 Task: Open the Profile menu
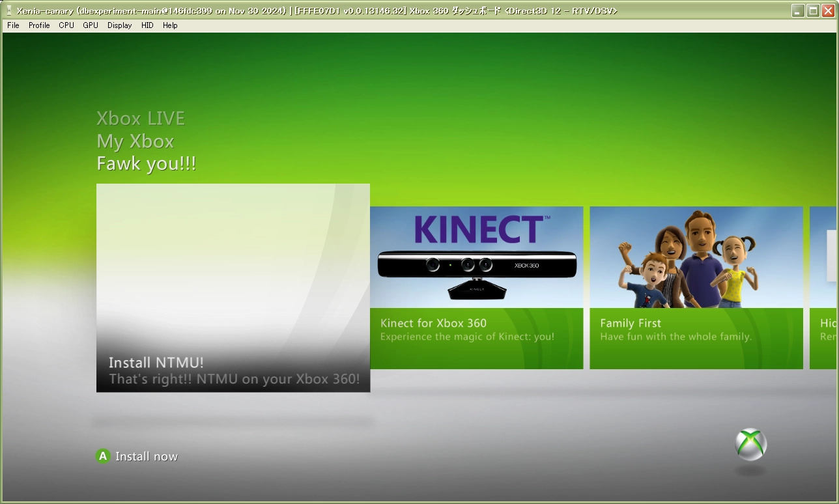39,25
